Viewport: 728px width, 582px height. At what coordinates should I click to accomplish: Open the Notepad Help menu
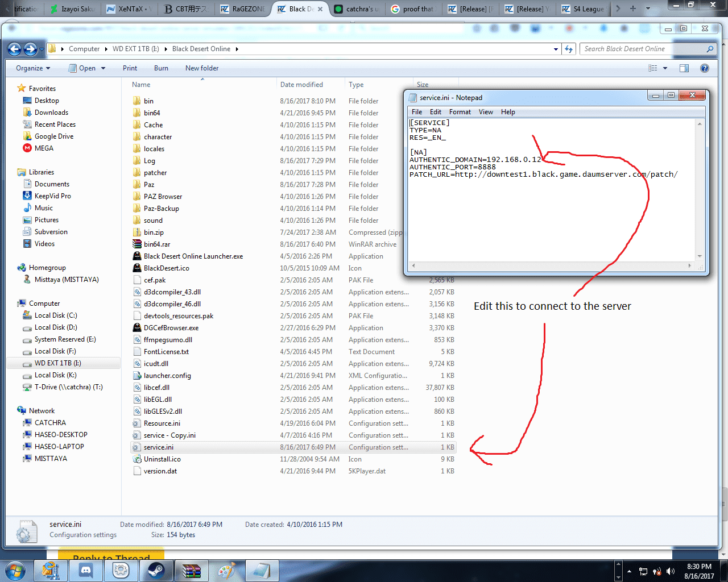tap(508, 112)
